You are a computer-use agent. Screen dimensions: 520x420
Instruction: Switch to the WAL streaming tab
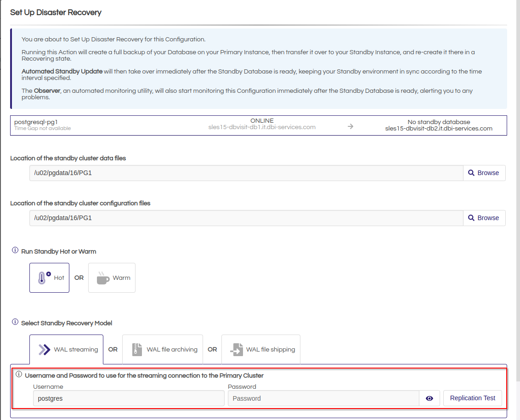point(67,349)
